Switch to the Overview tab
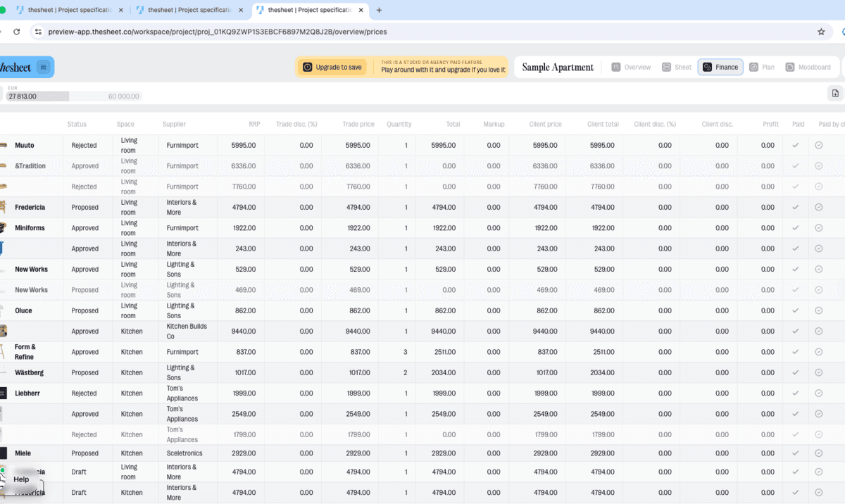The width and height of the screenshot is (845, 504). [630, 67]
